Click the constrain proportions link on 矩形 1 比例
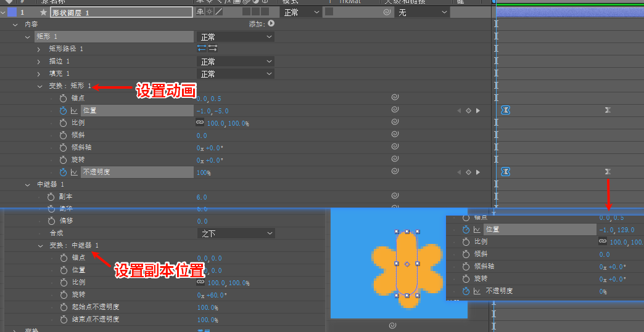The width and height of the screenshot is (644, 332). coord(200,122)
